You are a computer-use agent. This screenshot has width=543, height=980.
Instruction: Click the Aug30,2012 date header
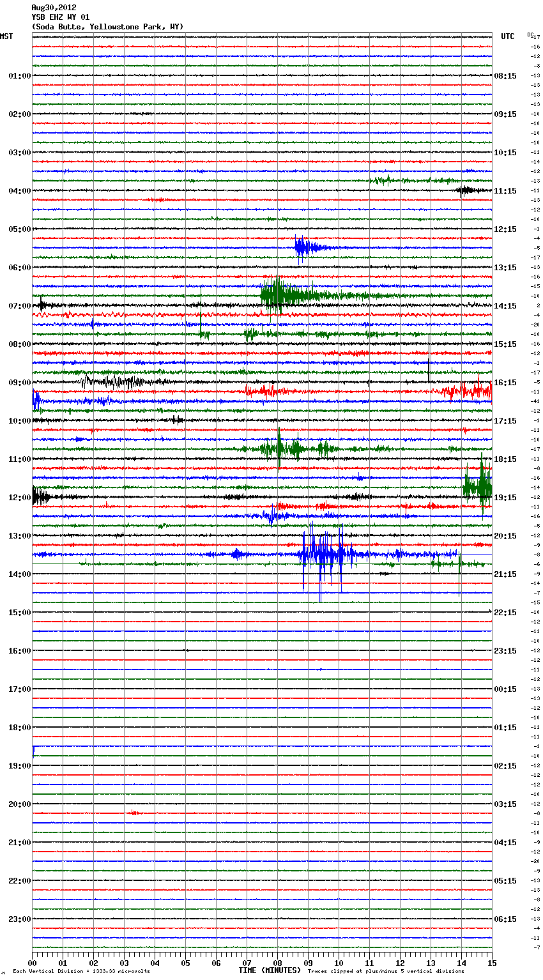pos(54,8)
